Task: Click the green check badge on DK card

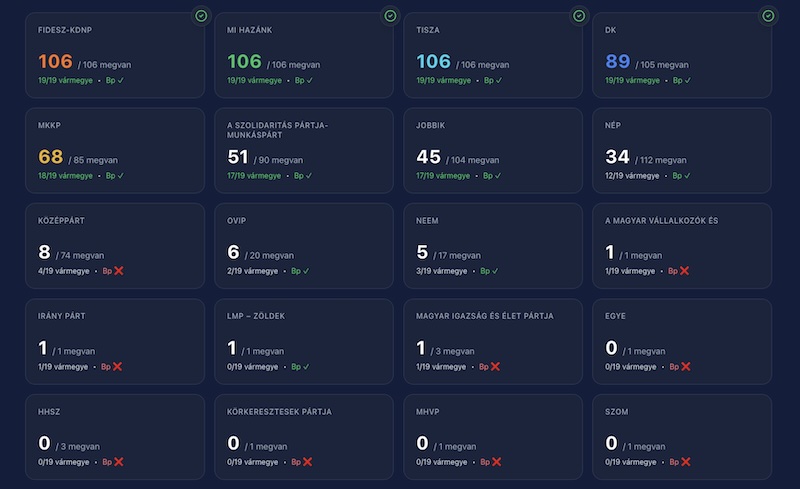Action: 768,16
